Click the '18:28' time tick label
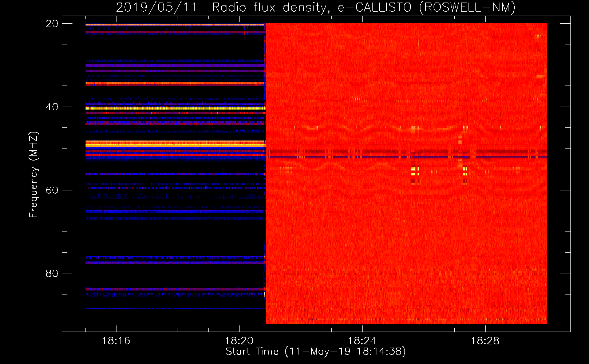The image size is (589, 364). [x=485, y=341]
